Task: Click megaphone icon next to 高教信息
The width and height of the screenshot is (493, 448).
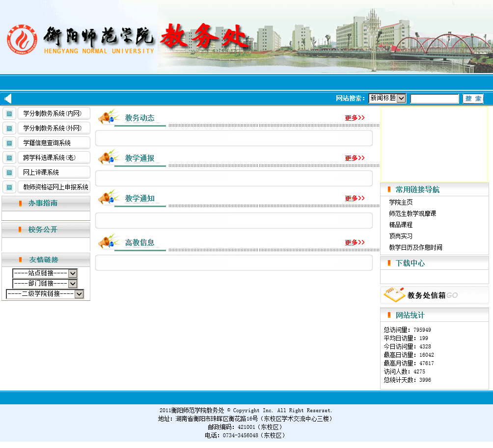Action: point(109,242)
